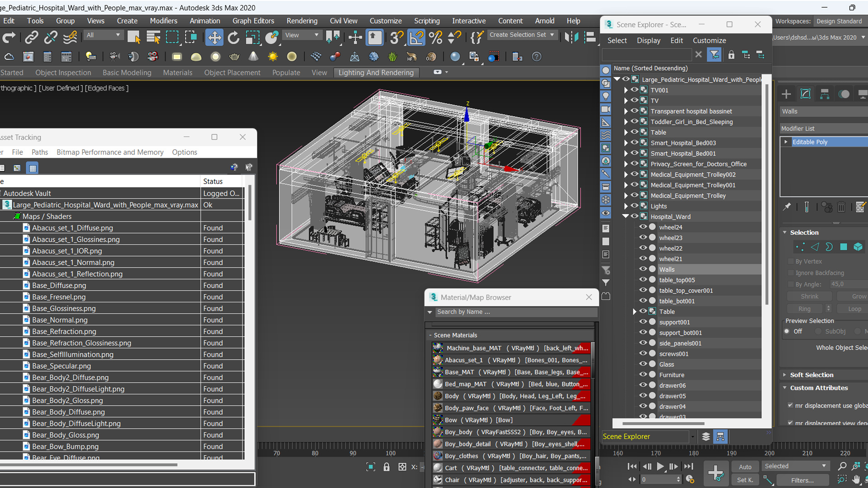Toggle the Percent Snap icon
This screenshot has width=868, height=488.
436,37
